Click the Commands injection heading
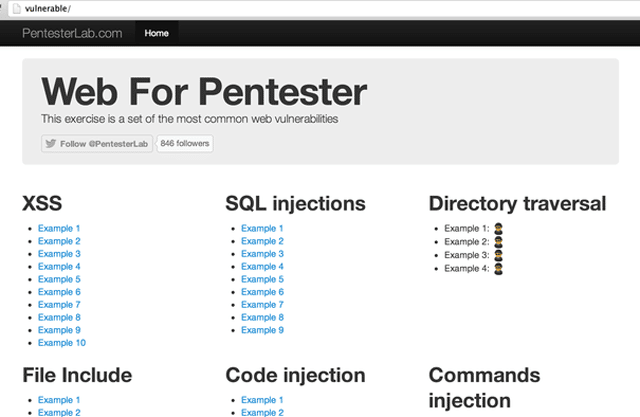 484,388
